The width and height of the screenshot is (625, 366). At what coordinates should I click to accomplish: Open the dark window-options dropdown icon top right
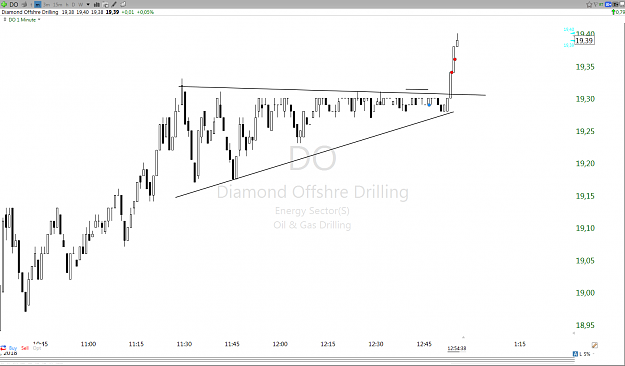pyautogui.click(x=616, y=4)
